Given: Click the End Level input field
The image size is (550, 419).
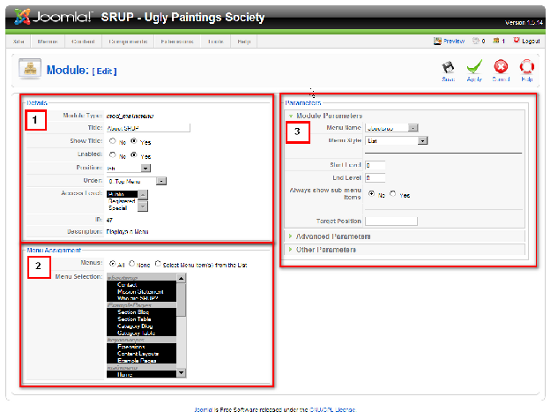Looking at the screenshot, I should (375, 178).
